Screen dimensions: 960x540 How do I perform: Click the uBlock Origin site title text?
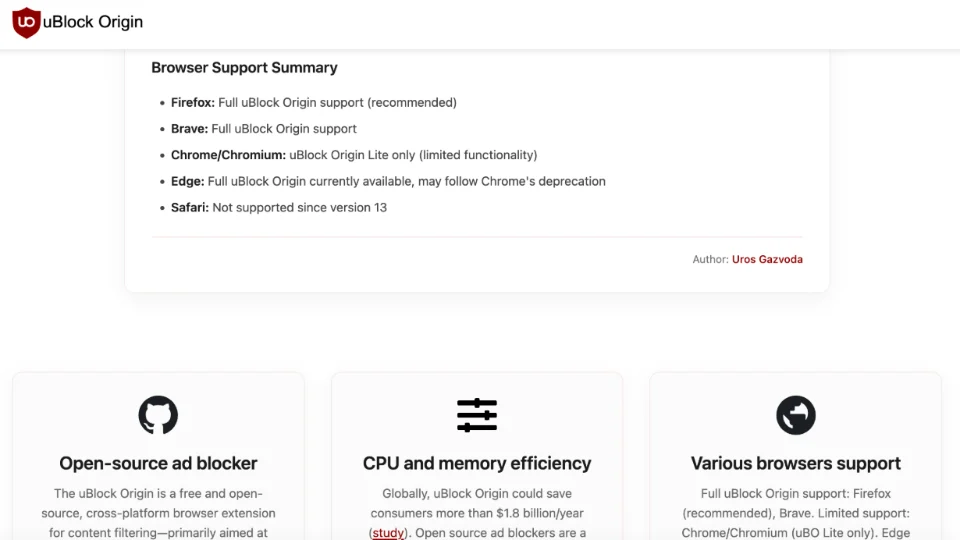[x=93, y=22]
